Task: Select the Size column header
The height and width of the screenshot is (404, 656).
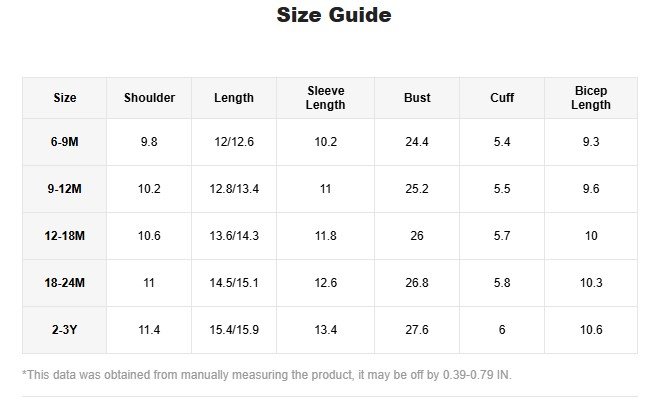Action: click(x=65, y=98)
